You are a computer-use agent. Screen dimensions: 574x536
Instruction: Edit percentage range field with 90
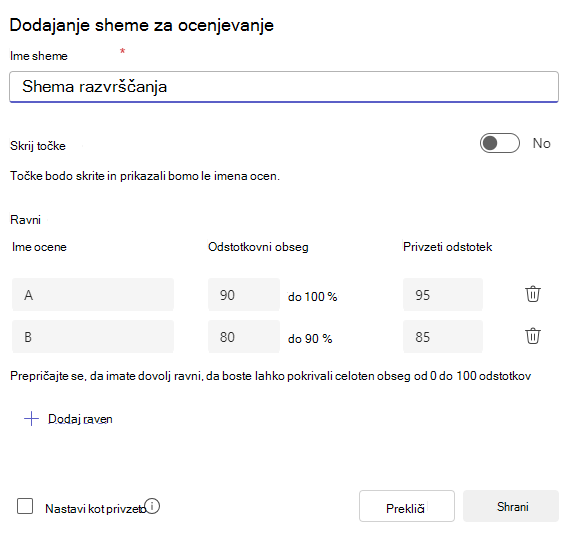pyautogui.click(x=244, y=295)
